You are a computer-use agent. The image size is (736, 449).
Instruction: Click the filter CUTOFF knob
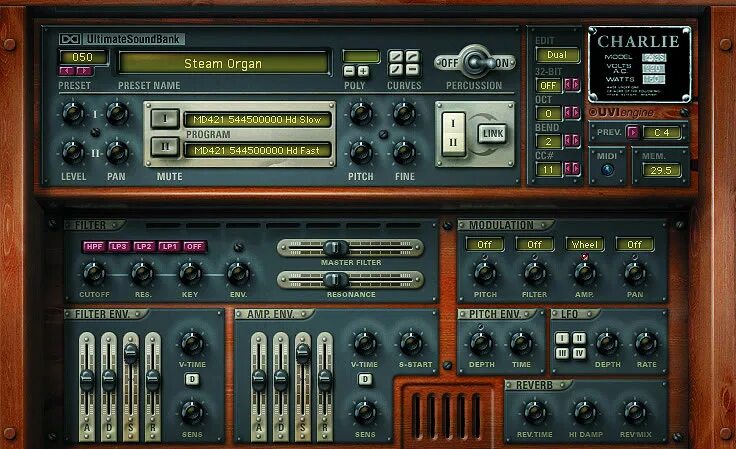(x=94, y=274)
